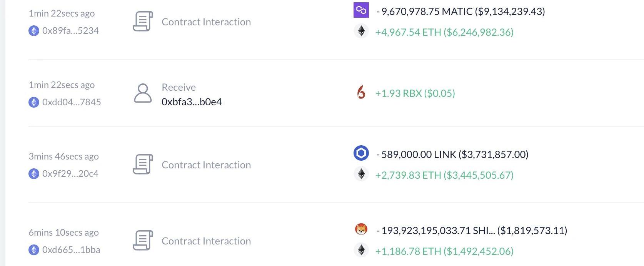
Task: Click Ethereum chain icon next to 0xdd04...7845
Action: click(34, 102)
